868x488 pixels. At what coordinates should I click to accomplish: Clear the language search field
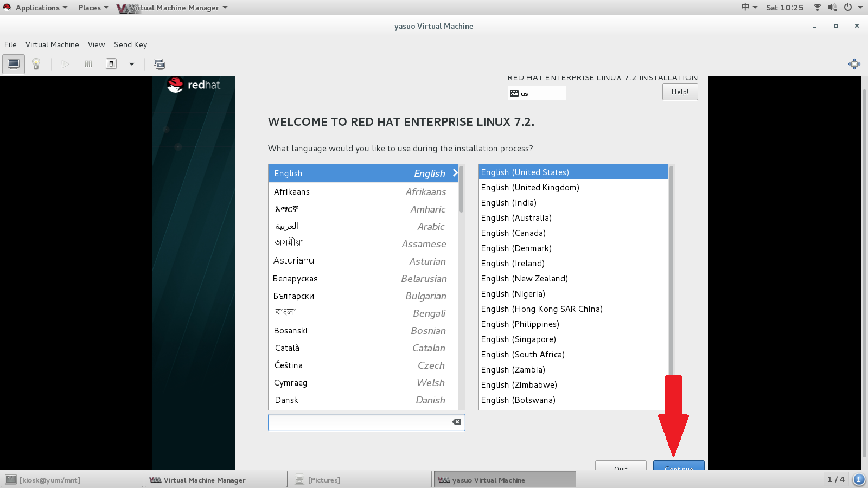click(x=456, y=422)
